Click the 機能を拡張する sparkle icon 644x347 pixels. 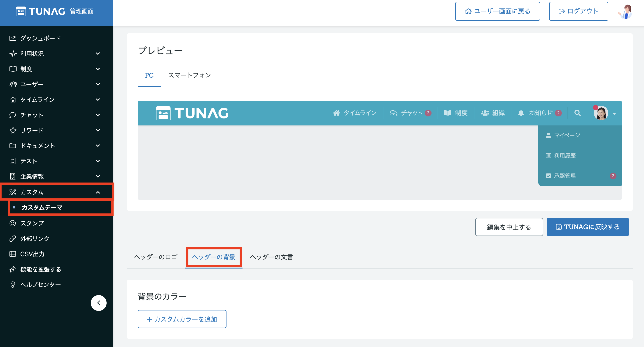pos(12,270)
